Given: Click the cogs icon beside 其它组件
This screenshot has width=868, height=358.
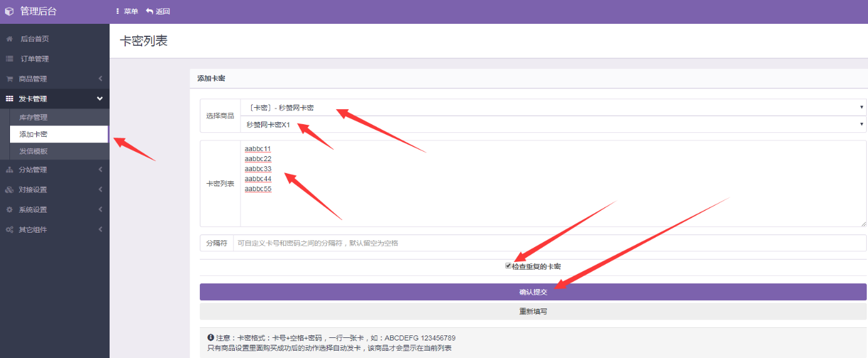Looking at the screenshot, I should pos(9,230).
